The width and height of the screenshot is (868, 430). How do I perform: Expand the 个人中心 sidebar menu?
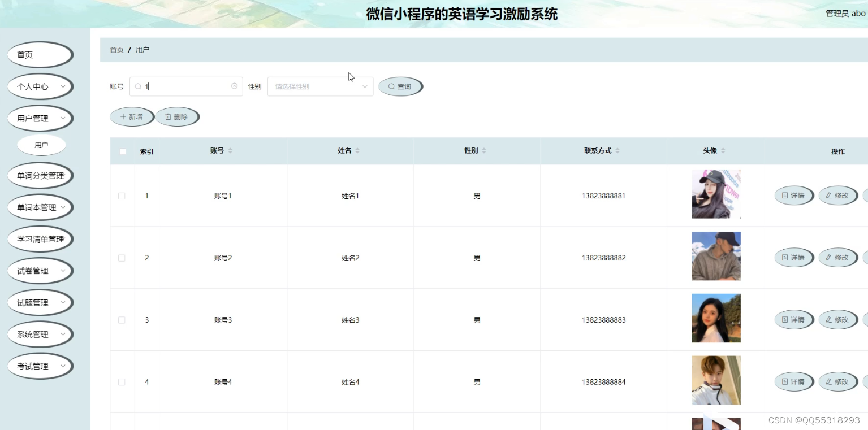(40, 86)
